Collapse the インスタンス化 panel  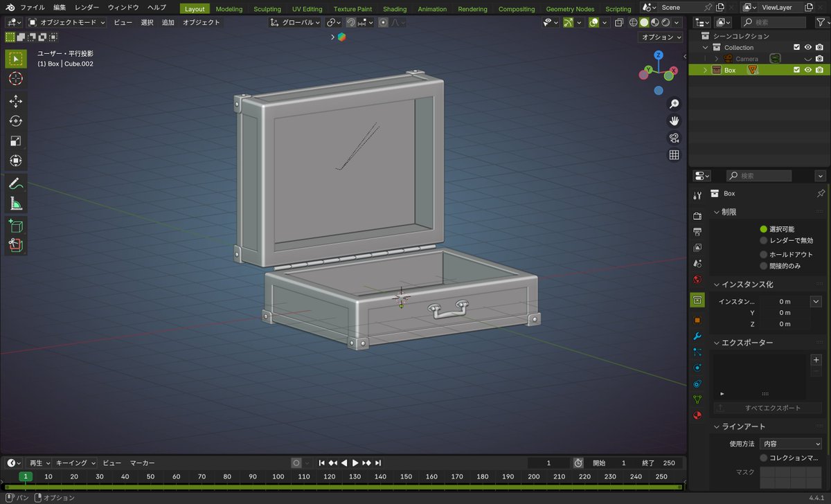click(x=717, y=285)
